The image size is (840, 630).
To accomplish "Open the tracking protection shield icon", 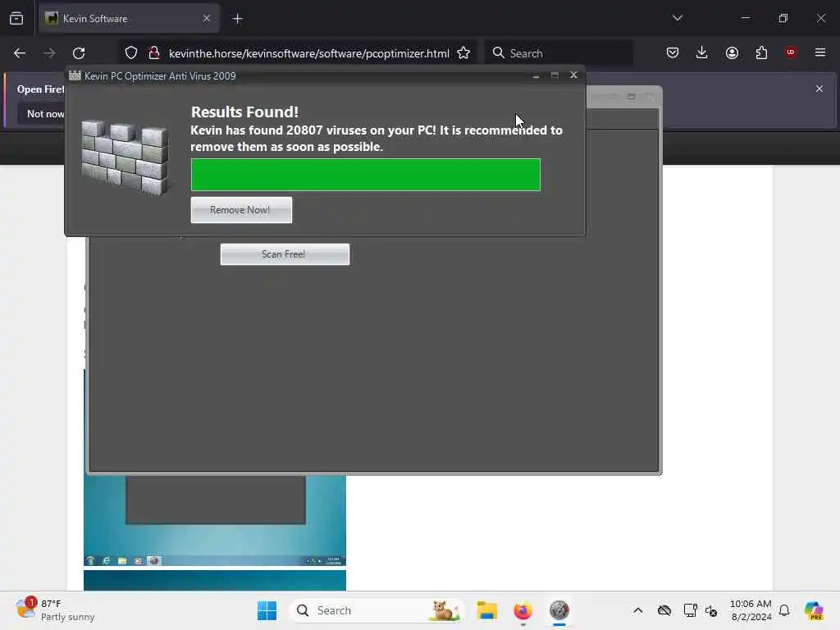I will [x=131, y=53].
